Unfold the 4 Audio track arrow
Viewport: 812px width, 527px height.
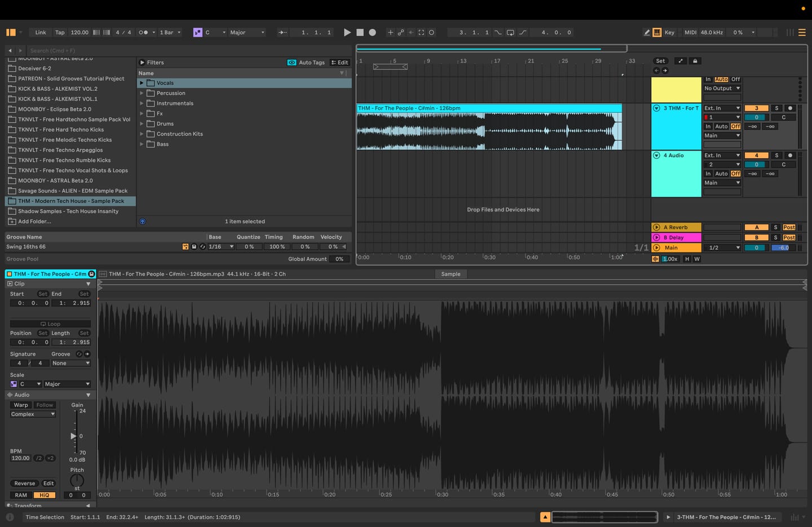pyautogui.click(x=656, y=156)
